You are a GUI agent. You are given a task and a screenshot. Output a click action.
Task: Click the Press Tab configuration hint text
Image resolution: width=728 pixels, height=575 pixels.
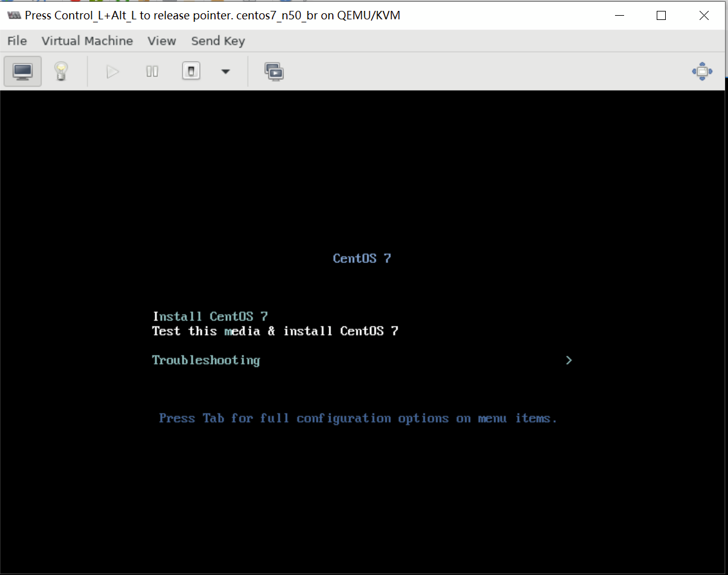[x=358, y=418]
